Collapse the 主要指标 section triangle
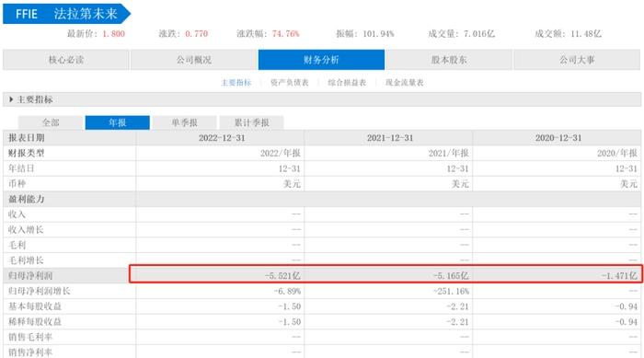The image size is (644, 358). coord(11,99)
